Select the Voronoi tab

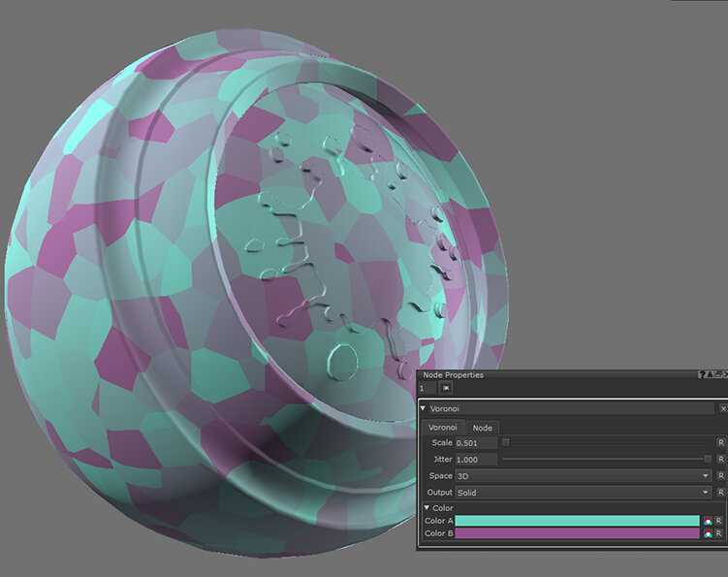[442, 428]
